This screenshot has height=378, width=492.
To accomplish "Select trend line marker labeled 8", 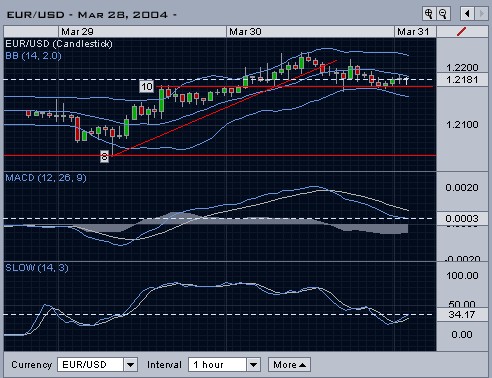I will tap(104, 156).
